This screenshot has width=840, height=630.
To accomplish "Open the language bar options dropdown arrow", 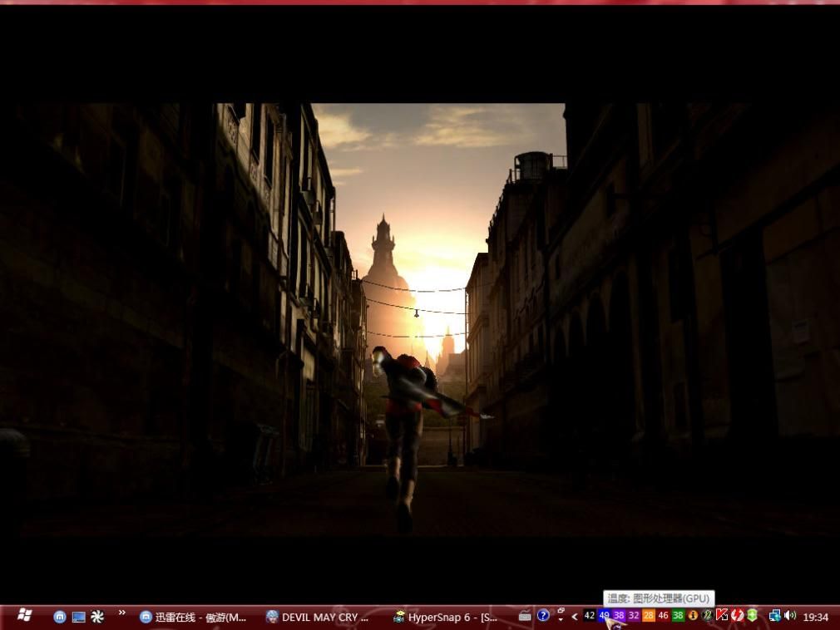I will click(561, 618).
